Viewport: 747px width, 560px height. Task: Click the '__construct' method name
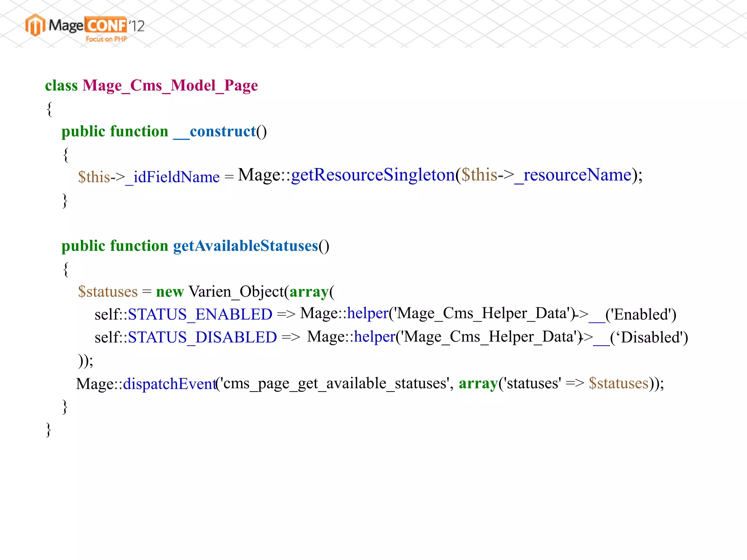(215, 132)
